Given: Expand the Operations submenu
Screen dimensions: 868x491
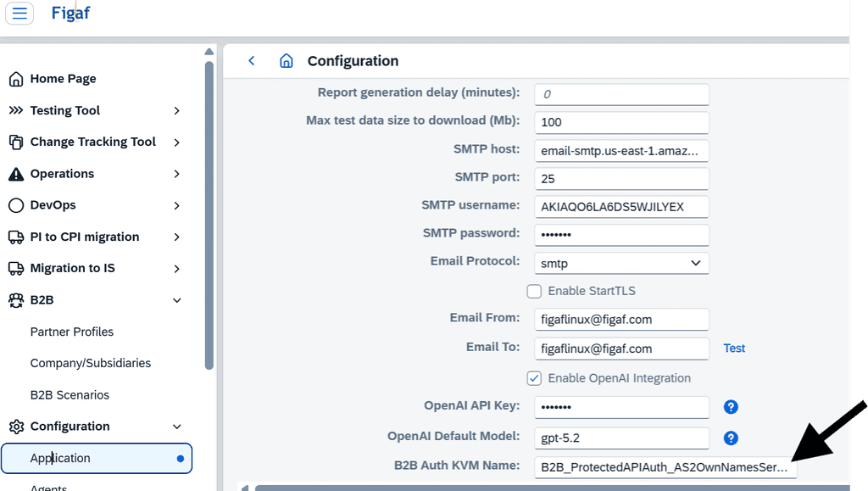Looking at the screenshot, I should point(176,174).
